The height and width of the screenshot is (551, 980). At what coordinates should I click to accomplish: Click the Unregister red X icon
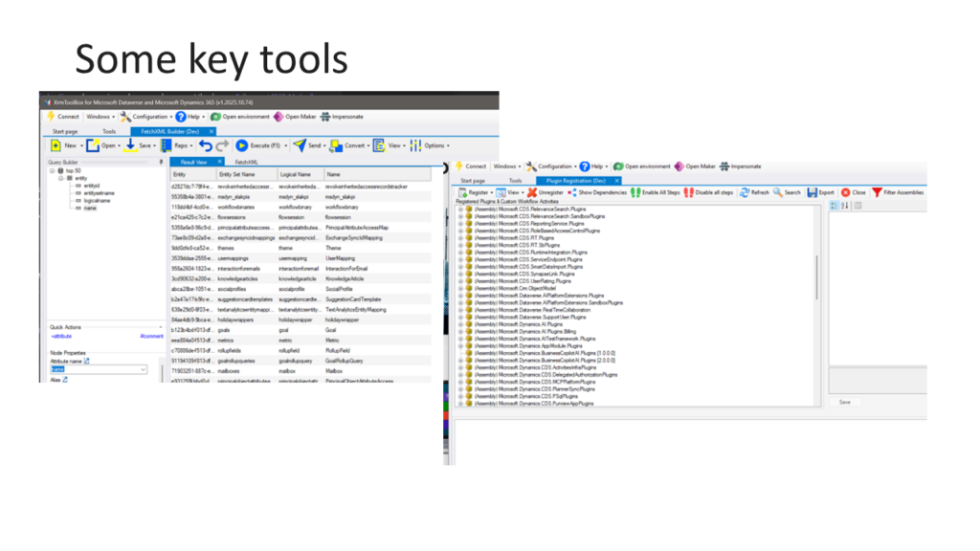coord(546,192)
